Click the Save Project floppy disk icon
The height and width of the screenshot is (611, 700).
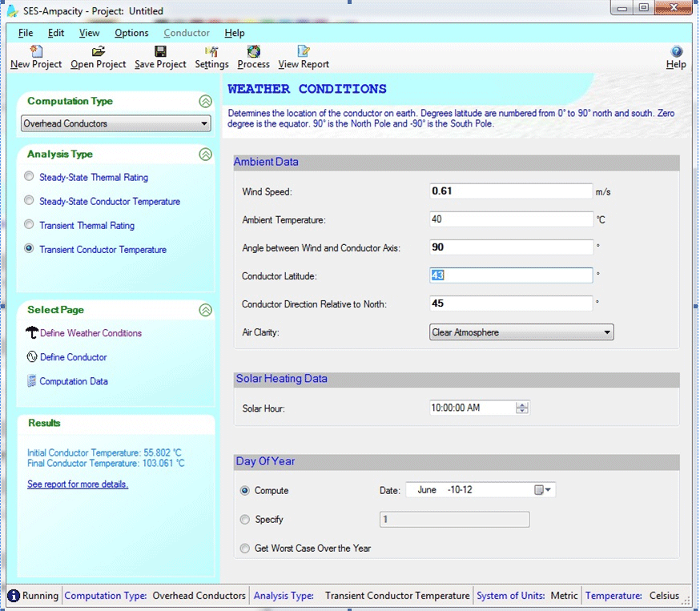(160, 51)
